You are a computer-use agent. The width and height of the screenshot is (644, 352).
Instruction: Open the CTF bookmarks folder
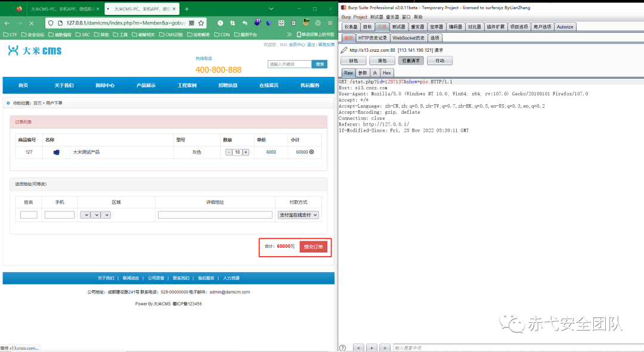click(10, 35)
